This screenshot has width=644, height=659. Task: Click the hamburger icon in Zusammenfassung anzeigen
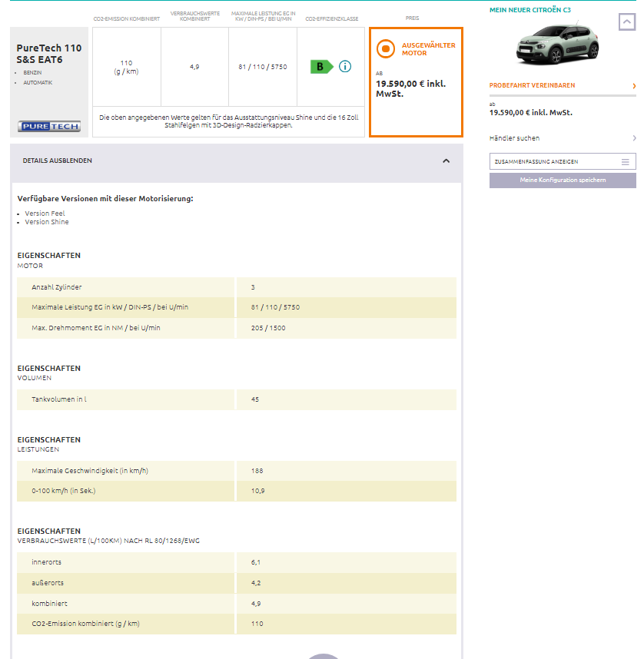click(x=626, y=162)
